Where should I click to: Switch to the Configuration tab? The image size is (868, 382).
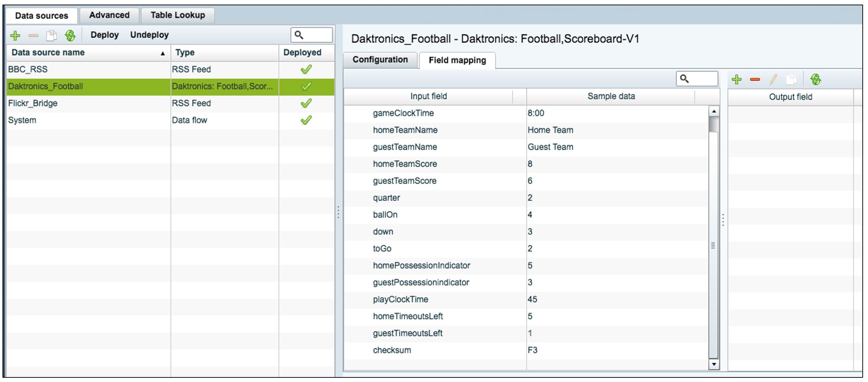(x=380, y=60)
